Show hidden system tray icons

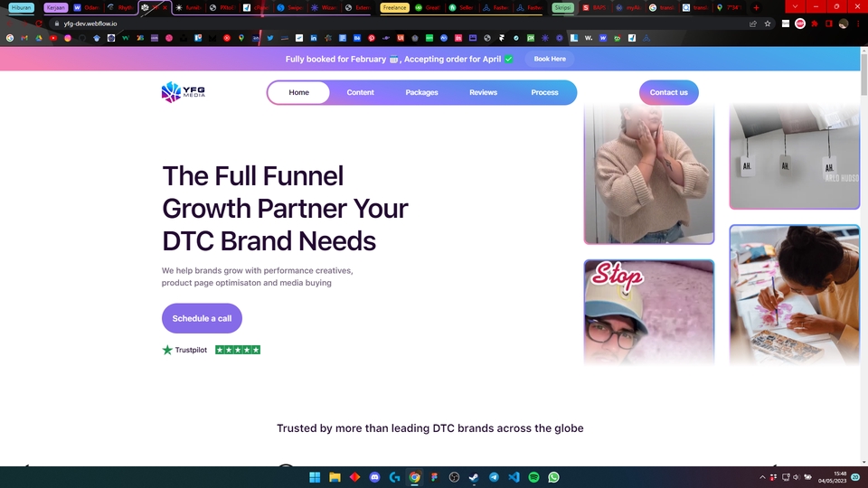click(x=762, y=477)
